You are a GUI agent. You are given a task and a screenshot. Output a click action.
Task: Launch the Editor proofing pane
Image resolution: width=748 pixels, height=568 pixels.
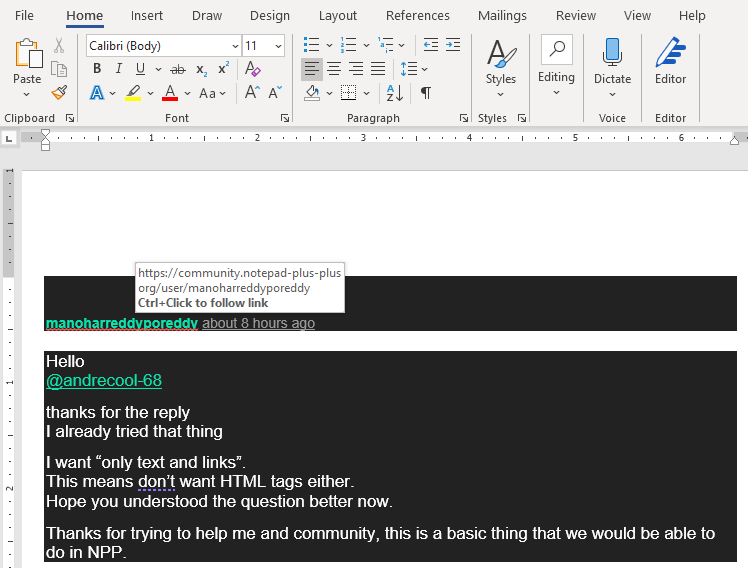click(x=670, y=61)
